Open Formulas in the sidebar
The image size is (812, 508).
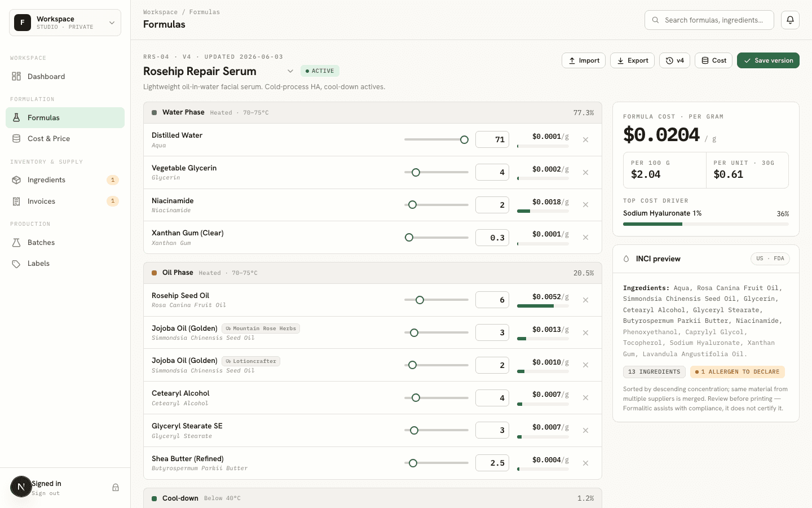click(65, 117)
